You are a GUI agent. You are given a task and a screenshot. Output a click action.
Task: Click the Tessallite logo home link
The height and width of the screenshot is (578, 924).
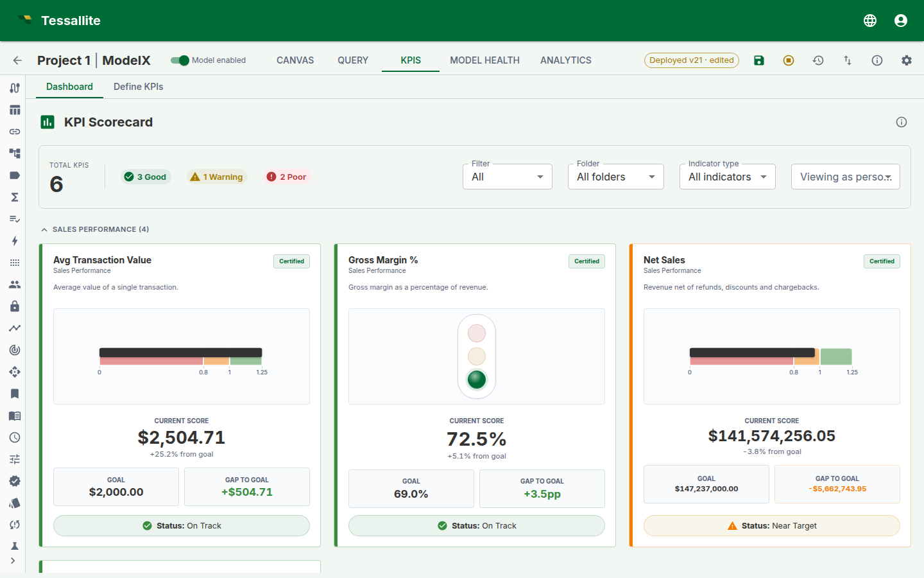(x=60, y=21)
